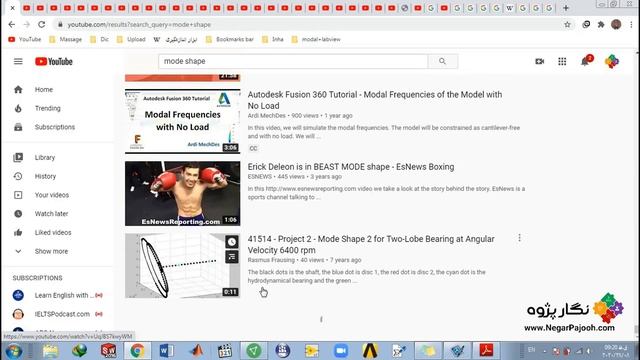Open Dic bookmark folder
This screenshot has width=640, height=360.
click(100, 40)
